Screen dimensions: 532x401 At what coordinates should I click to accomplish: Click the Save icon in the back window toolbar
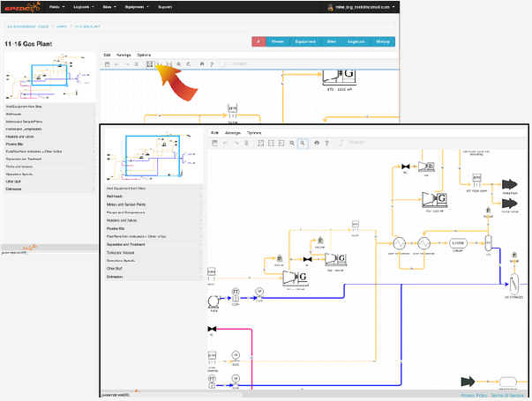(x=108, y=64)
